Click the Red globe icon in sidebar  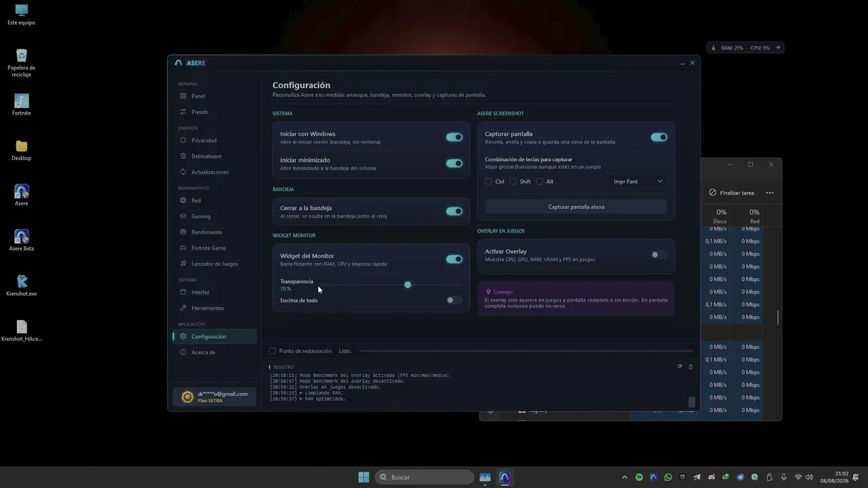pyautogui.click(x=183, y=201)
